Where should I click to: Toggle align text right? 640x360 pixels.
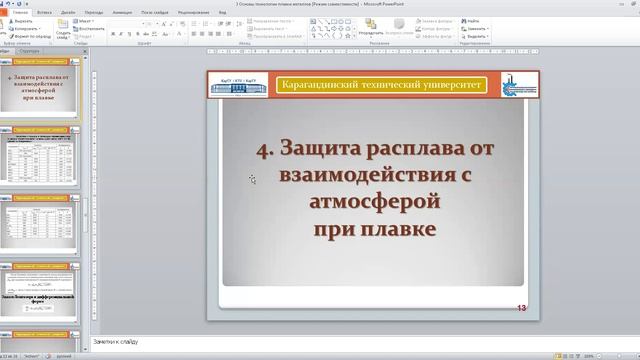[x=210, y=34]
